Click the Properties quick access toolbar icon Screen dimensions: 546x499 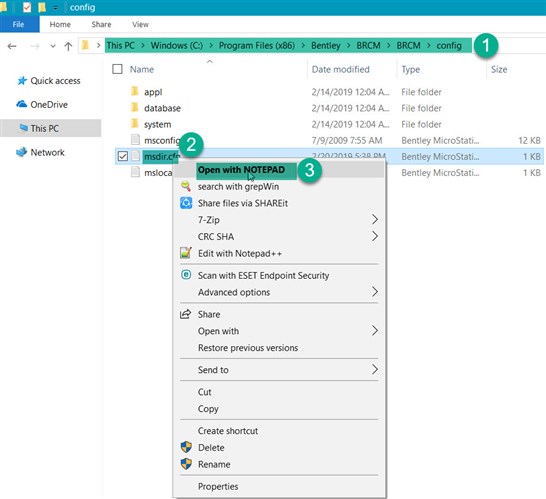coord(27,7)
